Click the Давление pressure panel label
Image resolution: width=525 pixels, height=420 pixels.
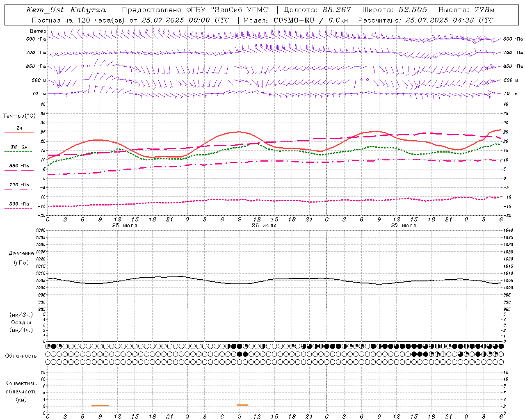click(21, 253)
